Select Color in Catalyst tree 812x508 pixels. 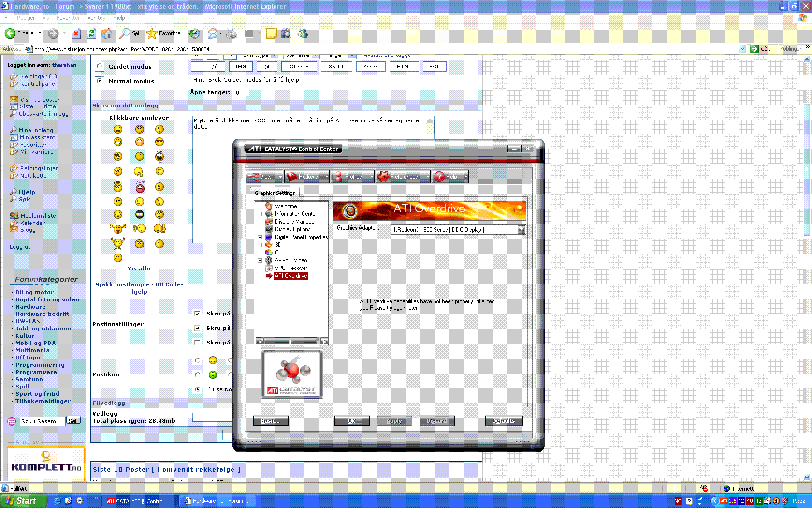(x=281, y=253)
